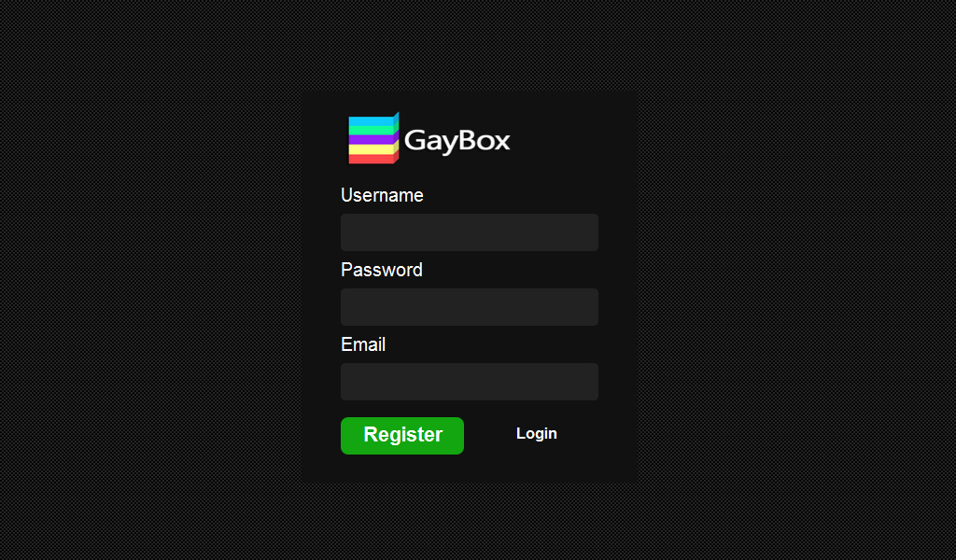Click the Password label text
The image size is (956, 560).
pos(382,270)
